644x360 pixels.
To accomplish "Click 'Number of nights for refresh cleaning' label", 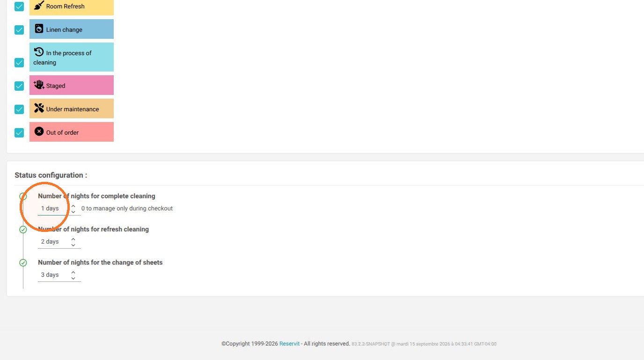I will click(x=93, y=230).
